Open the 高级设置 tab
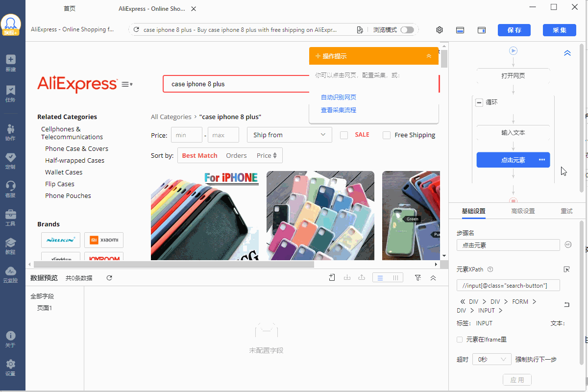The image size is (588, 392). coord(523,211)
